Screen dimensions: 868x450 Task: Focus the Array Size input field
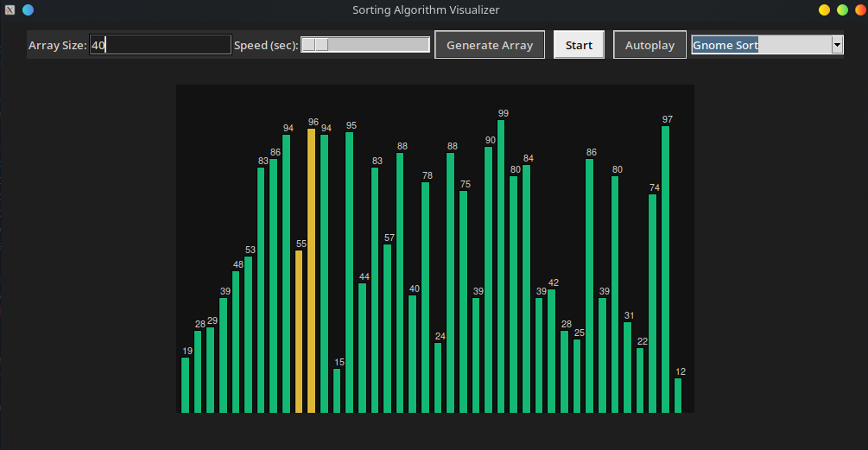160,45
